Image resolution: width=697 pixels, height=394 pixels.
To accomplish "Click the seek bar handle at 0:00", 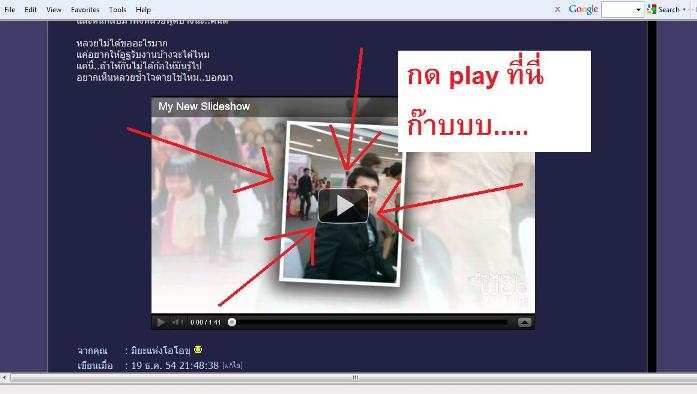I will [x=232, y=322].
